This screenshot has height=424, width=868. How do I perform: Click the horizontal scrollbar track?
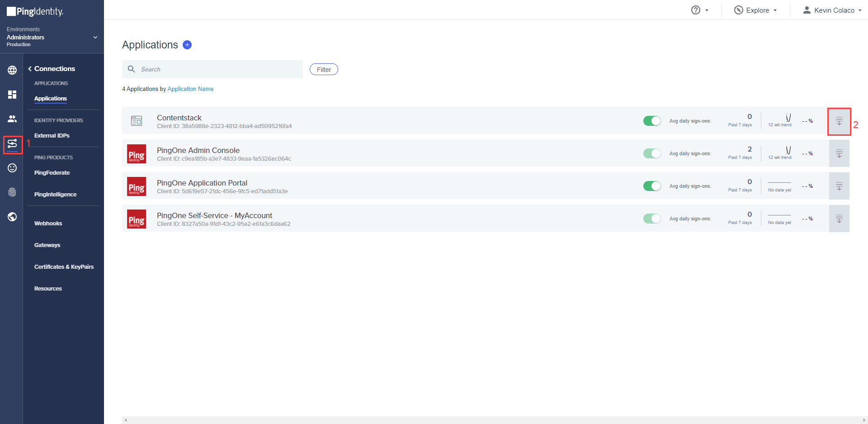494,420
